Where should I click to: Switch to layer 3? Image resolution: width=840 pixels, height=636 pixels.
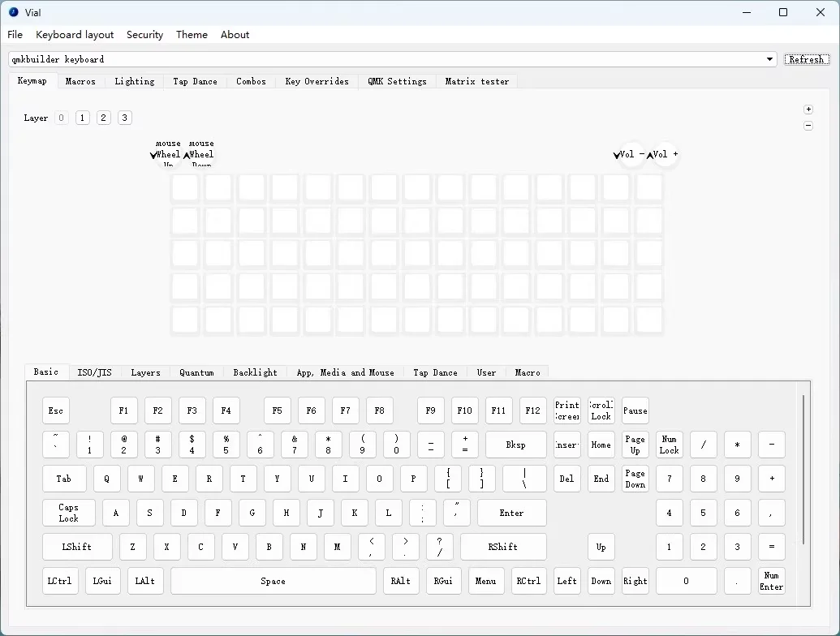[x=124, y=118]
